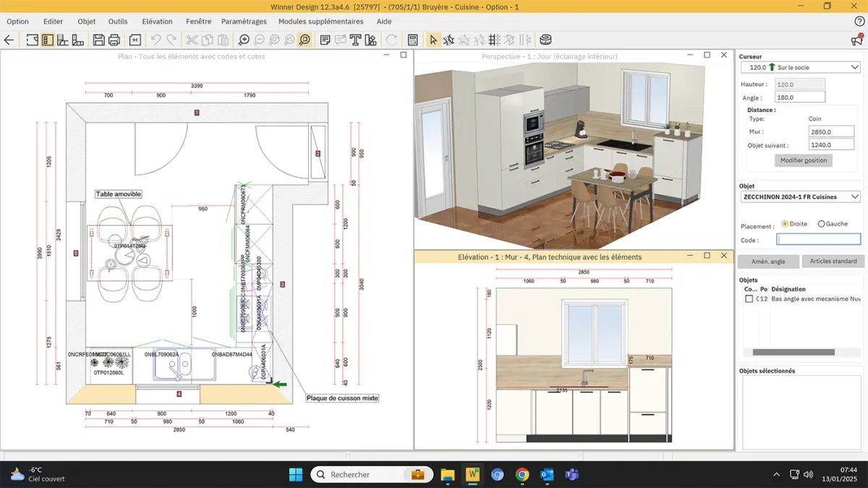Click the Code input field
The image size is (868, 488).
pyautogui.click(x=818, y=239)
